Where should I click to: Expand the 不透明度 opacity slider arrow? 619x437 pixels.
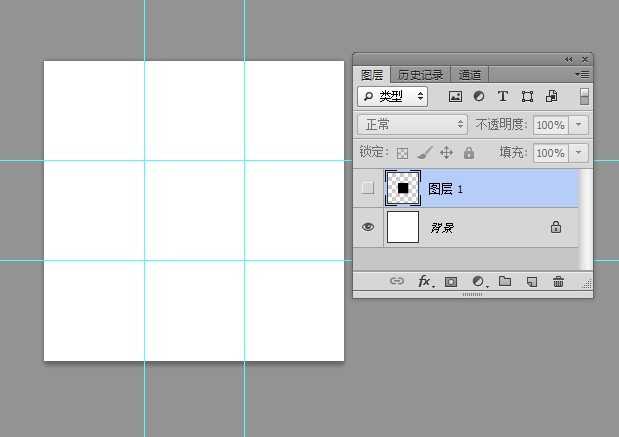point(580,125)
